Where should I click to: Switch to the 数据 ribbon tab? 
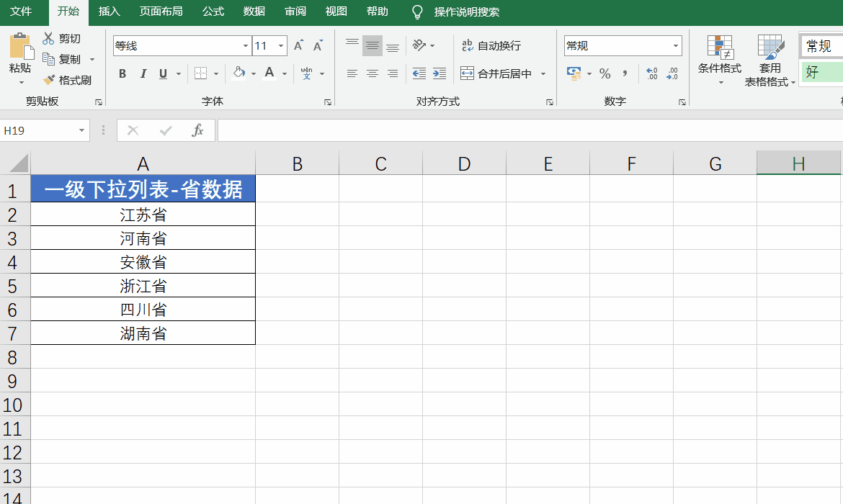click(254, 12)
